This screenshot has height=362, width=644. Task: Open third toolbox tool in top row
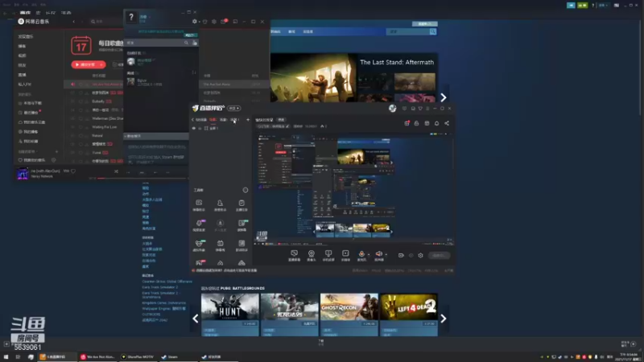(242, 205)
